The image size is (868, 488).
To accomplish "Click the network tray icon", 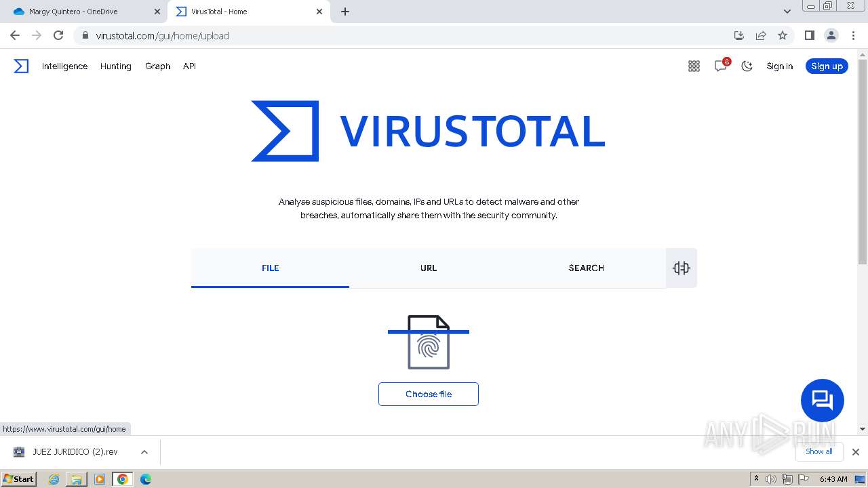I will click(787, 479).
